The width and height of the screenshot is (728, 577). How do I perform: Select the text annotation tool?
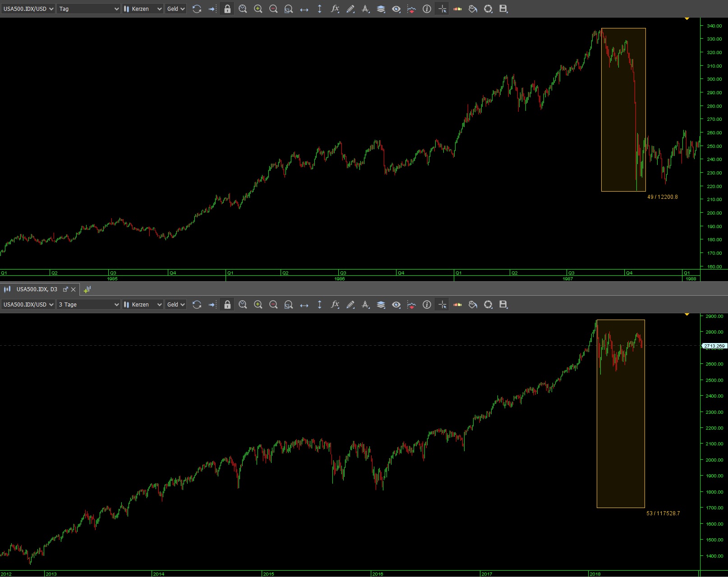click(365, 9)
